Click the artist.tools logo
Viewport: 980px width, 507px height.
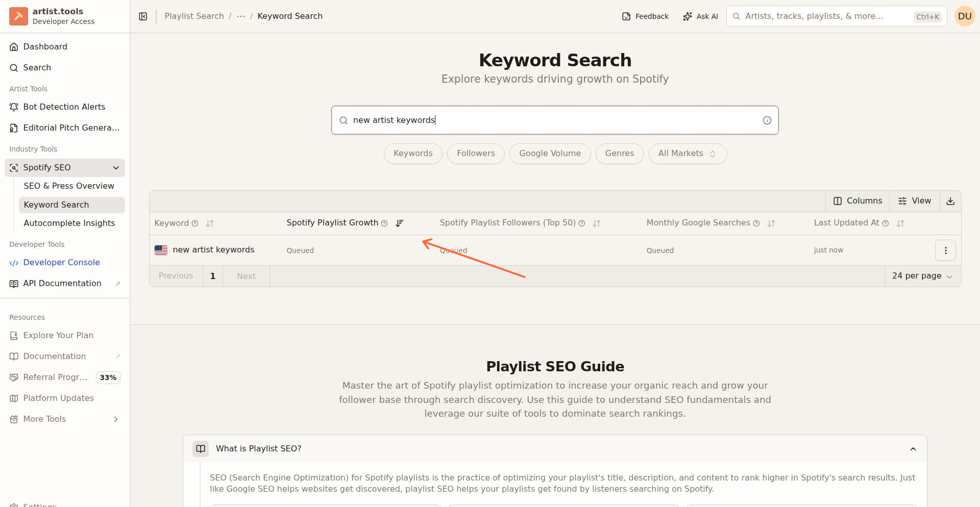tap(18, 16)
